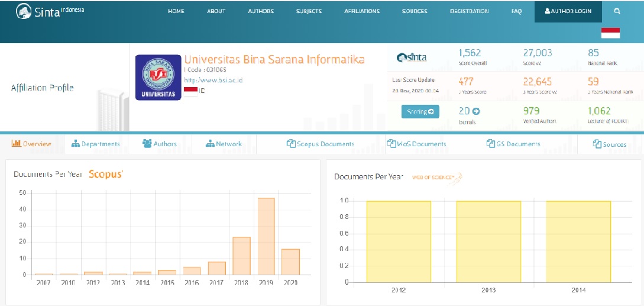Image resolution: width=644 pixels, height=306 pixels.
Task: Open the ABOUT menu item
Action: (216, 11)
